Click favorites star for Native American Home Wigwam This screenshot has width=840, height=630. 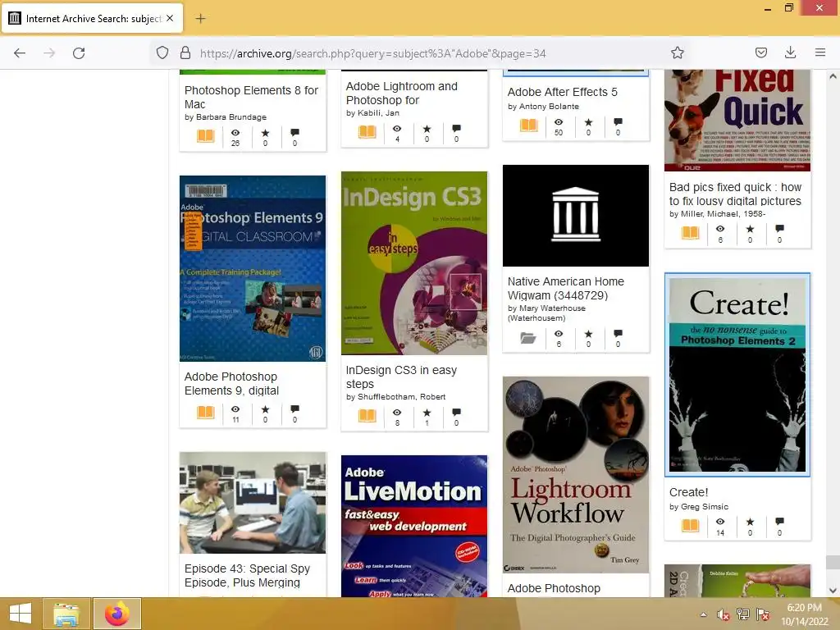[x=588, y=333]
